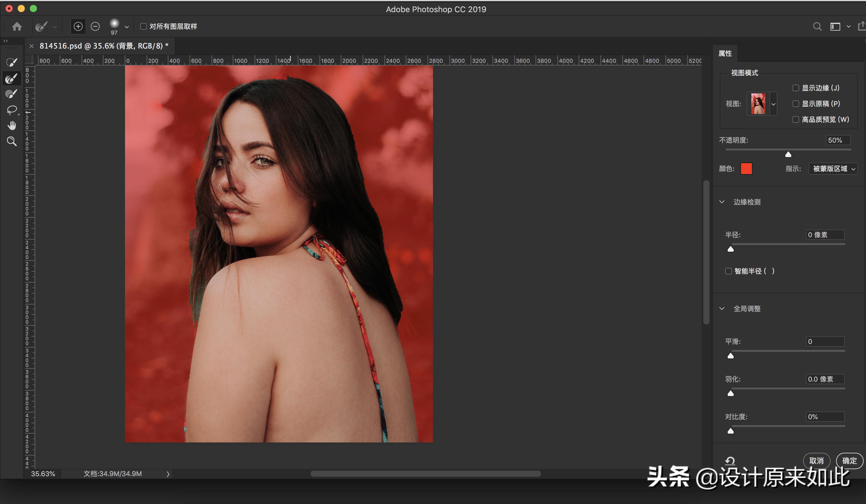The width and height of the screenshot is (866, 504).
Task: Switch to subtract from selection mode
Action: tap(95, 26)
